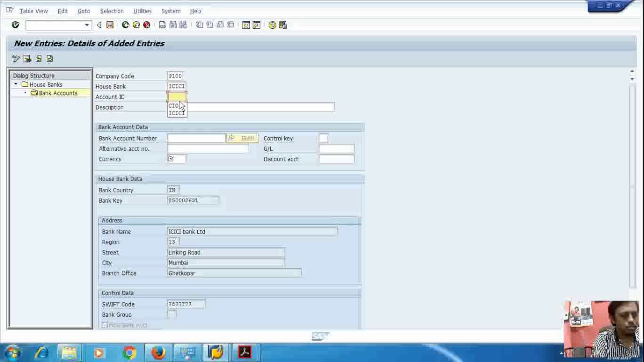644x362 pixels.
Task: Click the Currency field with checkmark
Action: [177, 159]
